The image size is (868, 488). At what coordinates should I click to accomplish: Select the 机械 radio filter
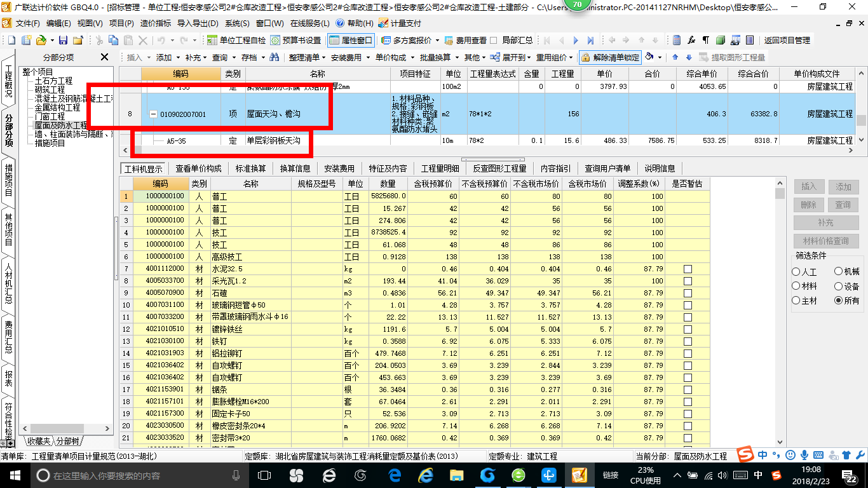(x=838, y=271)
